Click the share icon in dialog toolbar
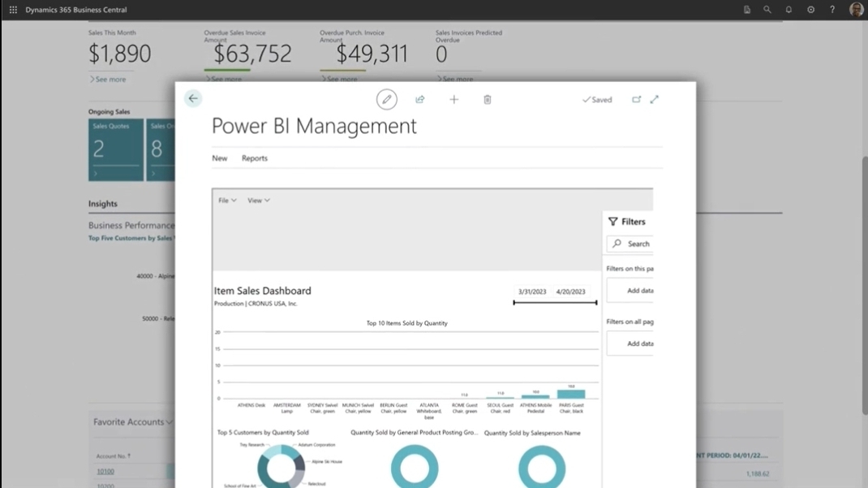This screenshot has height=488, width=868. pos(420,99)
